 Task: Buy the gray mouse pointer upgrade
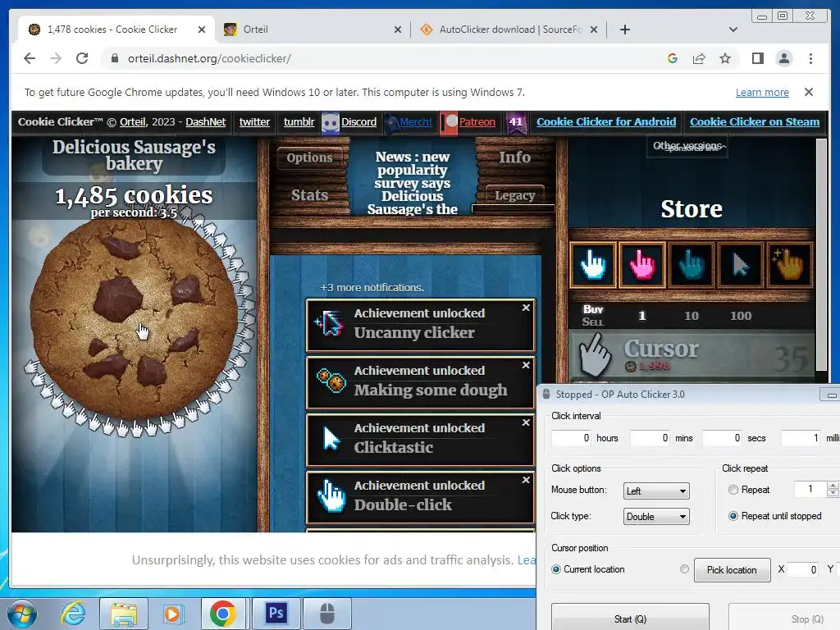[741, 265]
